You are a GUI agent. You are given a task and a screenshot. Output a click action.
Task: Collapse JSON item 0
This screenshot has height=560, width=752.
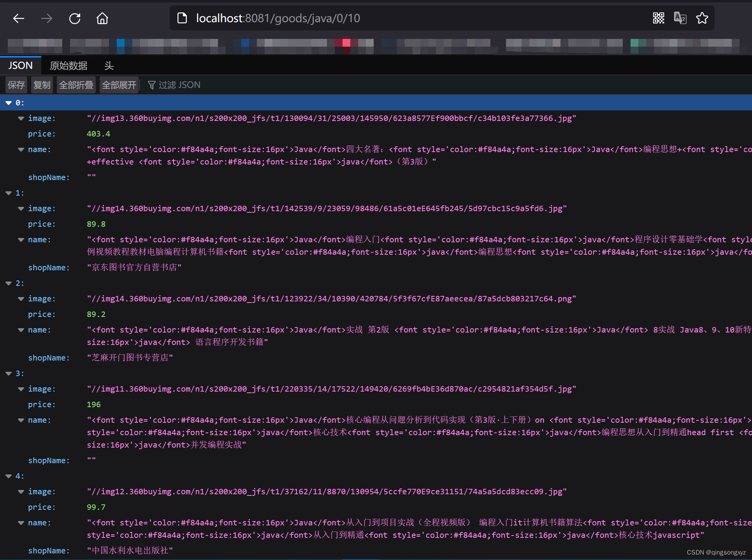9,103
